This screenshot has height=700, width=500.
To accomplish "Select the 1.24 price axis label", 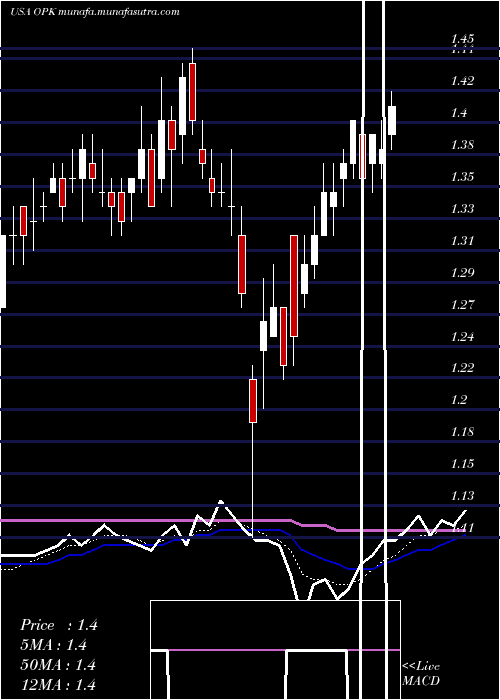I will 462,336.
